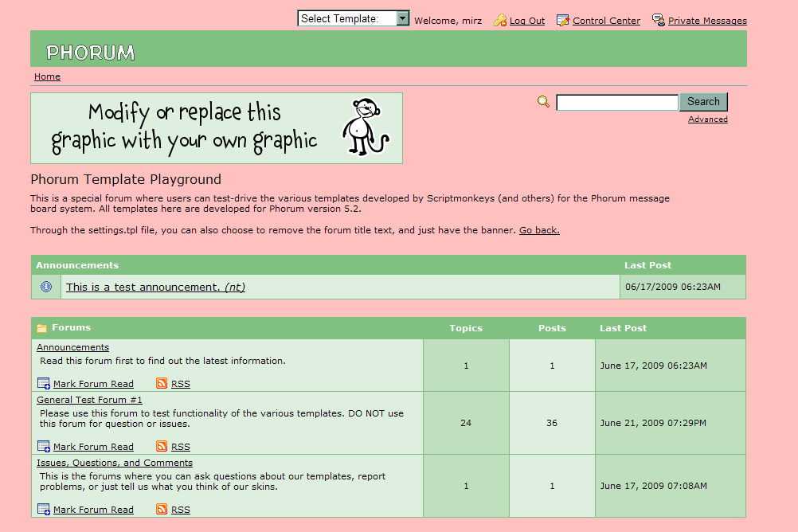Click the 'Last Post' header in Announcements table

pyautogui.click(x=647, y=265)
